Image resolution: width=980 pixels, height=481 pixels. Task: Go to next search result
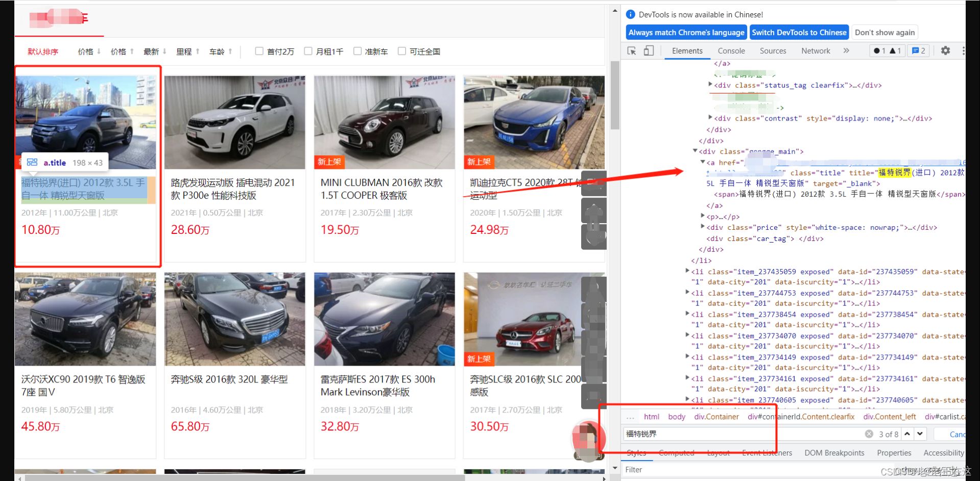tap(920, 434)
